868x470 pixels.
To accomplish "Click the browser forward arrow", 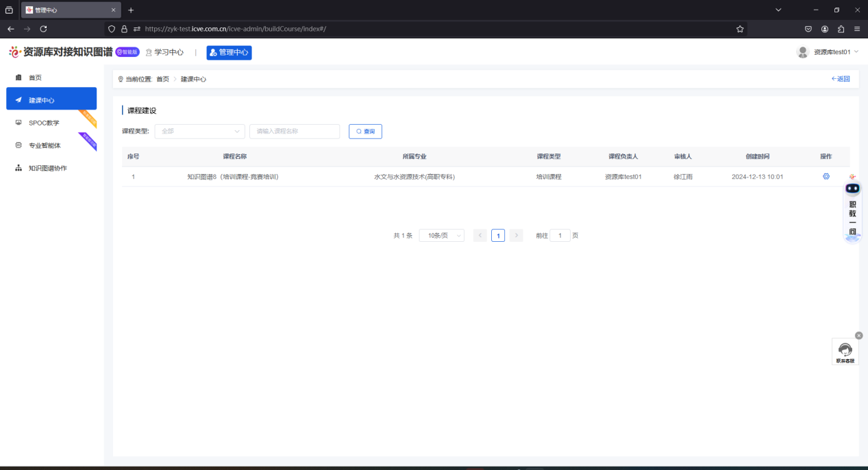I will pyautogui.click(x=27, y=29).
